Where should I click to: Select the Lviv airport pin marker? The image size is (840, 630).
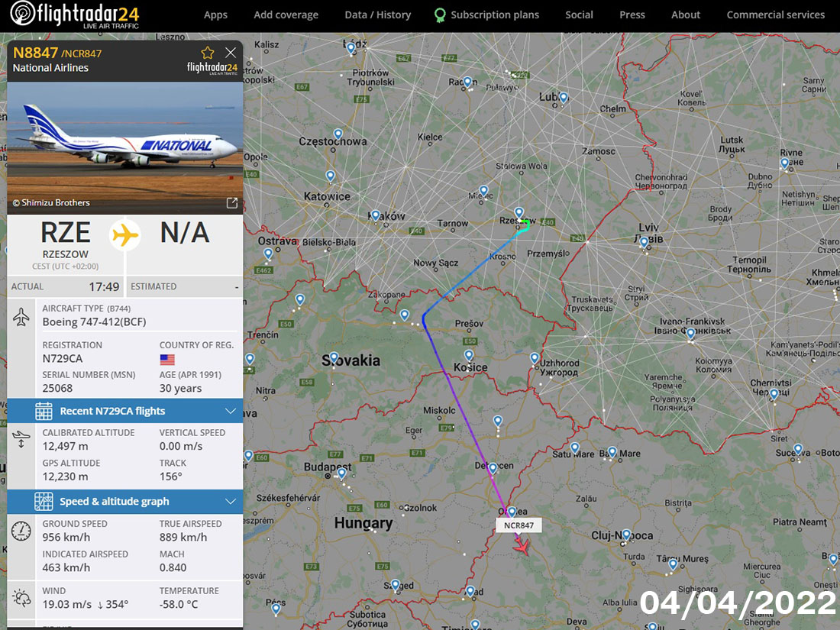[645, 242]
